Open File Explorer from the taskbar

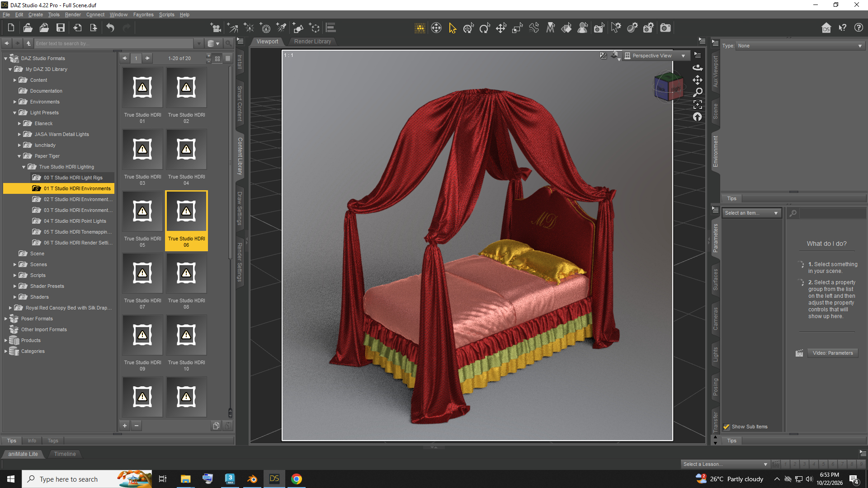pyautogui.click(x=185, y=479)
